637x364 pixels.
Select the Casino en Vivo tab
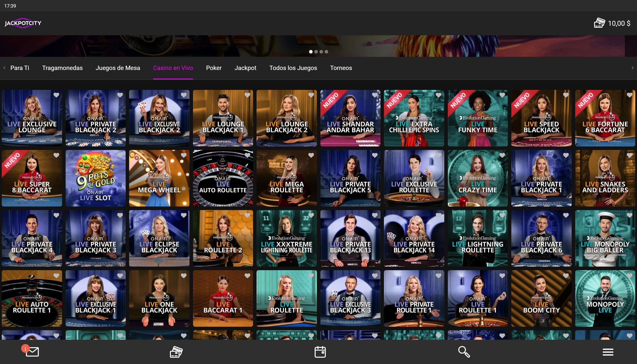[x=173, y=68]
